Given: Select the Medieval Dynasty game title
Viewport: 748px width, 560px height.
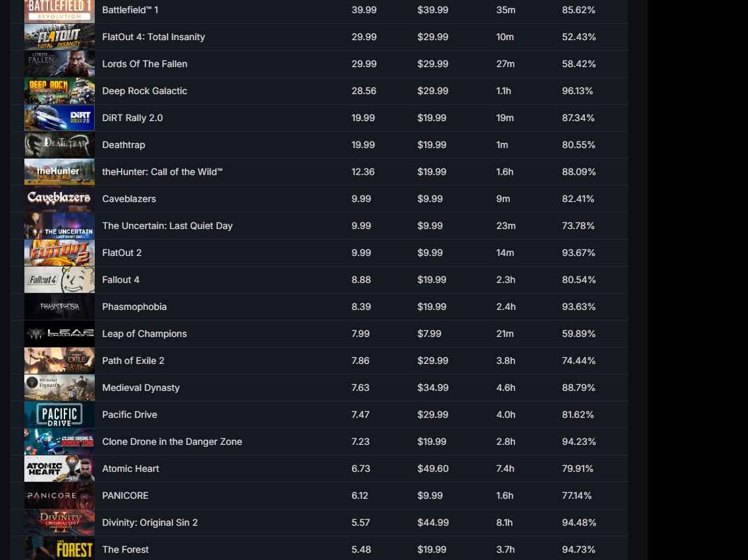Looking at the screenshot, I should coord(141,388).
